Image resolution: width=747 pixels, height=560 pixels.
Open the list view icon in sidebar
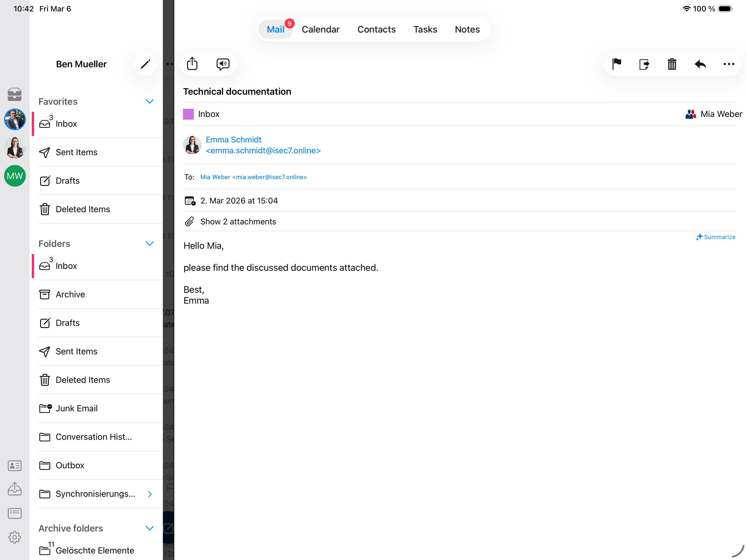tap(14, 513)
